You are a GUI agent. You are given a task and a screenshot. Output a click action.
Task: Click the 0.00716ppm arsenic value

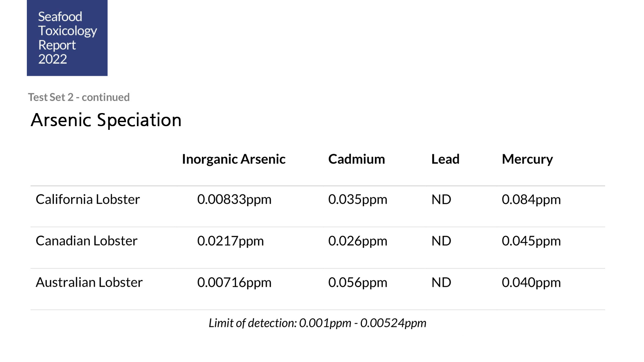234,282
